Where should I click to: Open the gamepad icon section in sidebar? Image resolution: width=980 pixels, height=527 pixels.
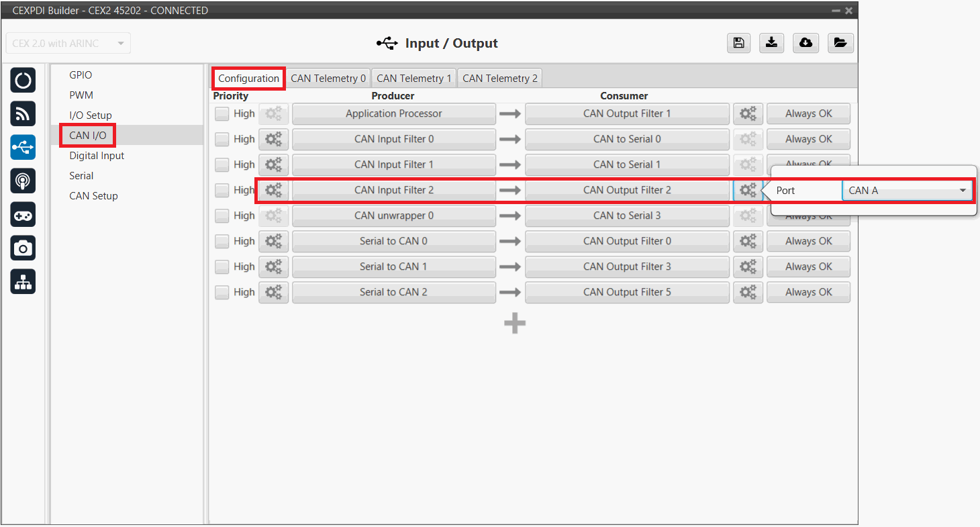(x=23, y=215)
